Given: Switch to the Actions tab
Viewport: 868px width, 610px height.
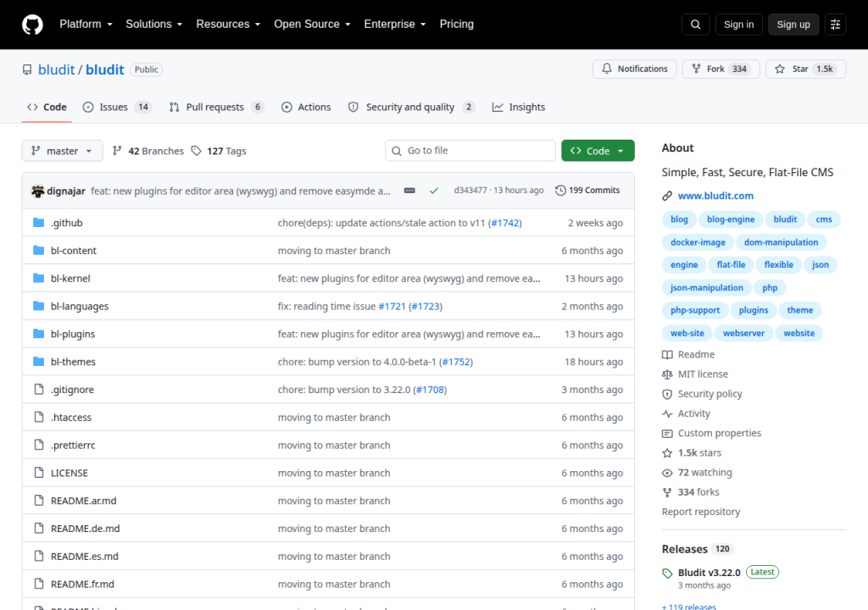Looking at the screenshot, I should coord(306,108).
